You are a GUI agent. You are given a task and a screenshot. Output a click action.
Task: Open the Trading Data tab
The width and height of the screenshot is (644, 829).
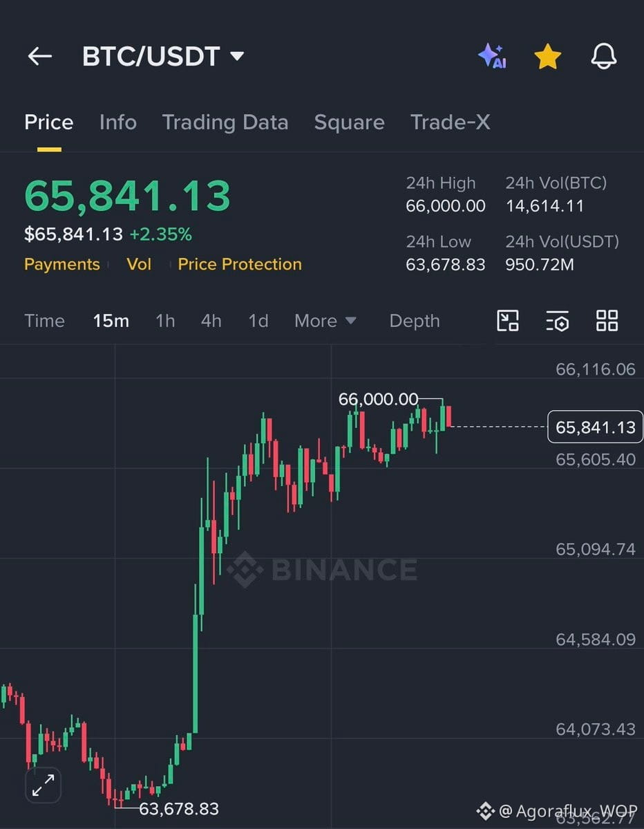pyautogui.click(x=225, y=122)
